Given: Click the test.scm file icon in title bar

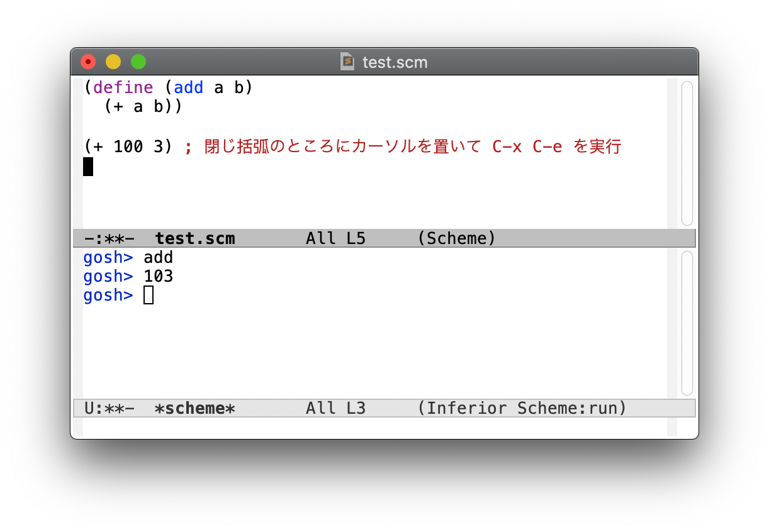Looking at the screenshot, I should coord(347,62).
